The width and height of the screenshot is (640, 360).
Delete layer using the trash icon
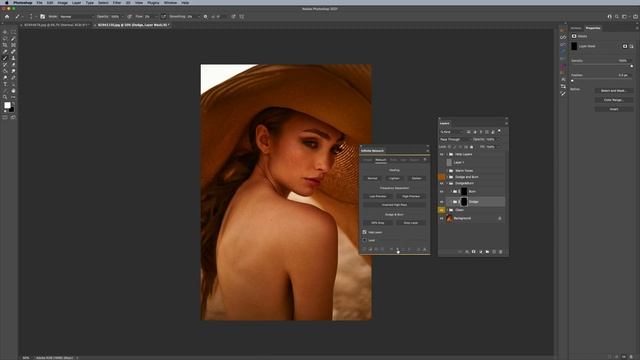[501, 252]
